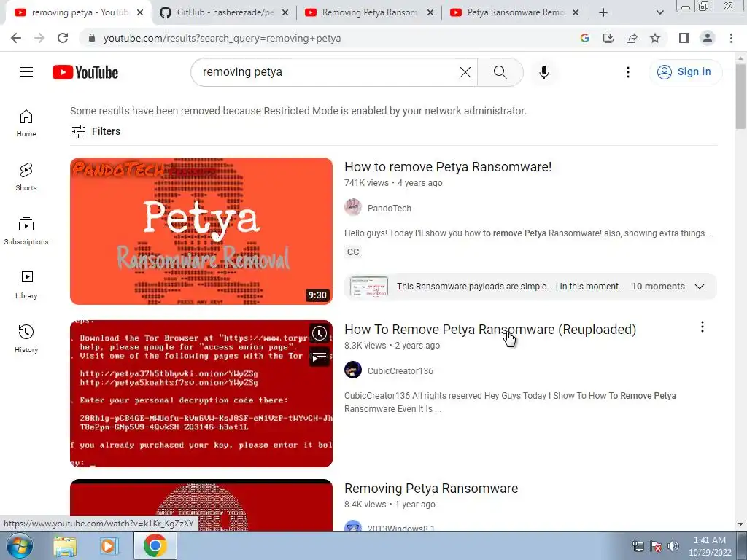The height and width of the screenshot is (560, 747).
Task: Click the browser forward arrow
Action: [39, 38]
